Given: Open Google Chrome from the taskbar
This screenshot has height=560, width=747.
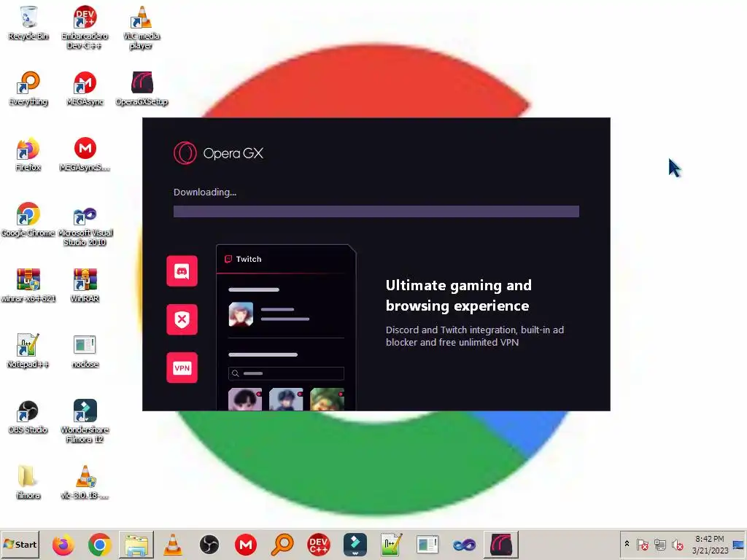Looking at the screenshot, I should pyautogui.click(x=99, y=545).
